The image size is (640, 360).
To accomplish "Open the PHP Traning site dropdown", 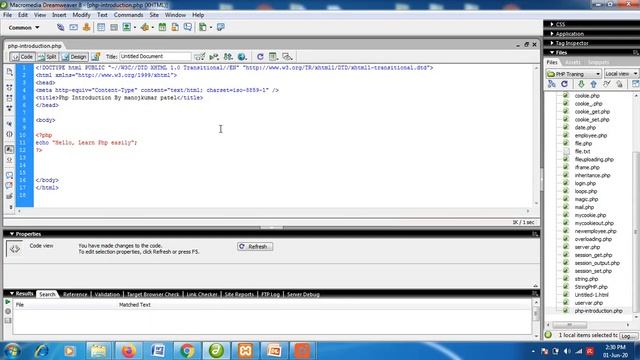I will tap(573, 74).
